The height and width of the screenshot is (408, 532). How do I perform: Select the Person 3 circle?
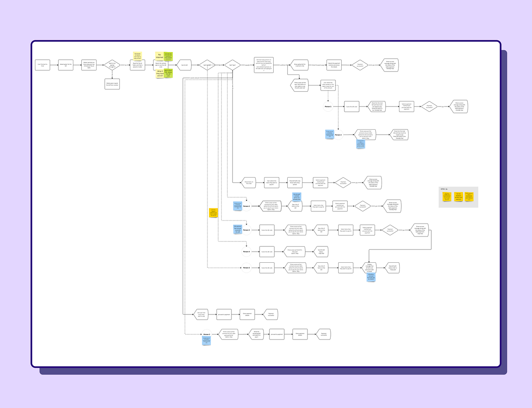click(247, 230)
